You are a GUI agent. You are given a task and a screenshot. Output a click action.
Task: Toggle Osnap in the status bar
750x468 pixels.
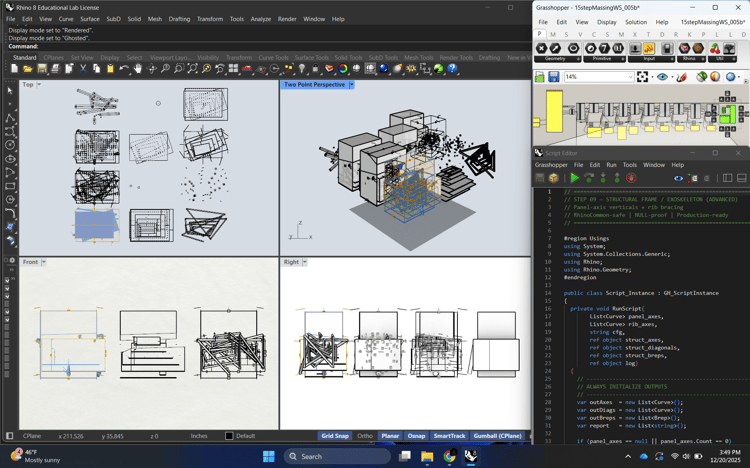coord(416,436)
